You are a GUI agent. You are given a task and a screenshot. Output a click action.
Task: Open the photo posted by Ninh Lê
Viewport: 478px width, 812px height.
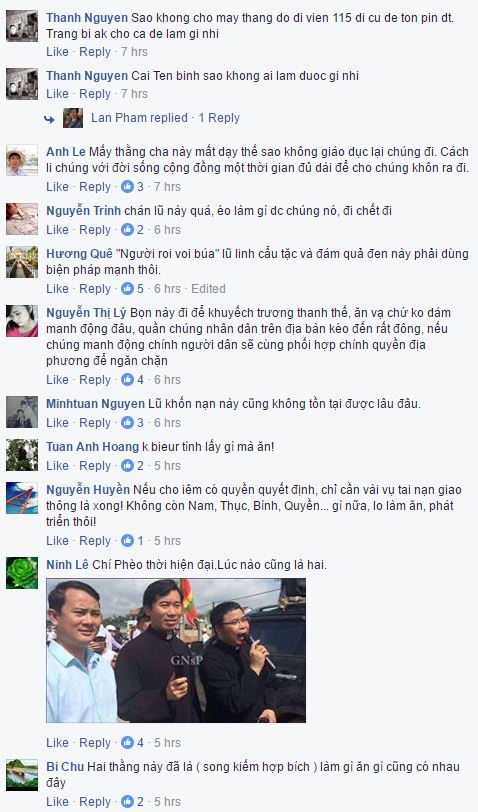(176, 650)
